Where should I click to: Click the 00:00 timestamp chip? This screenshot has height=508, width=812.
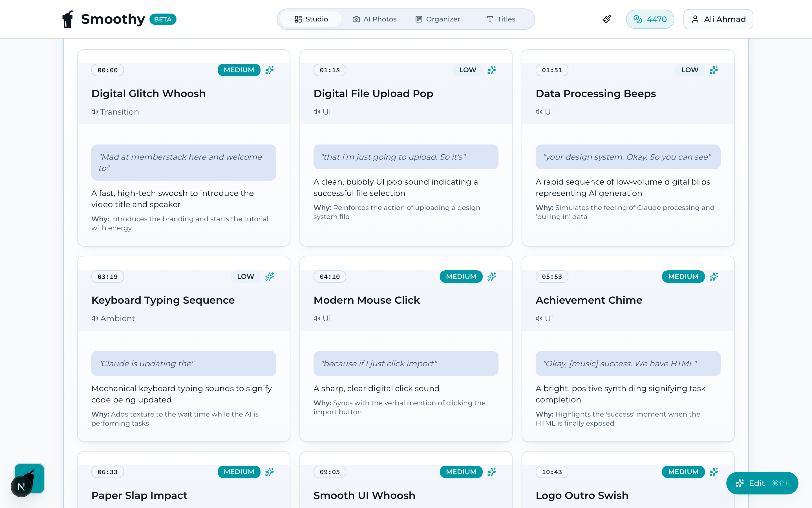pos(108,70)
